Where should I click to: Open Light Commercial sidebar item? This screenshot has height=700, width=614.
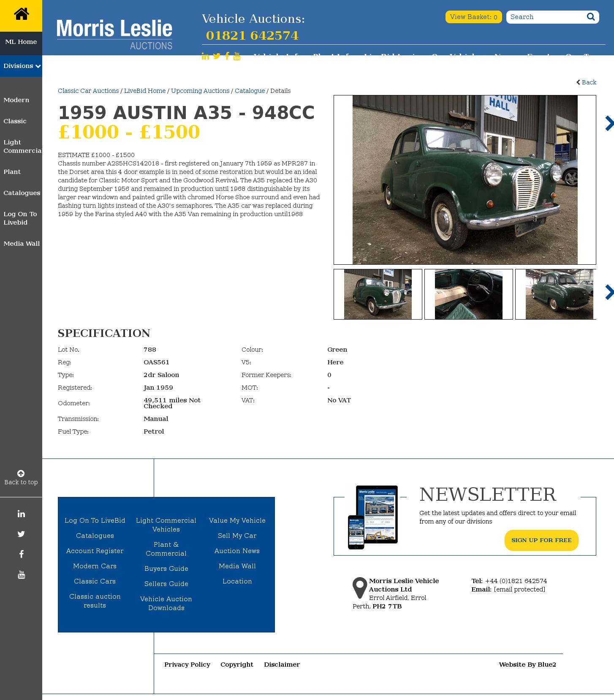pyautogui.click(x=22, y=147)
